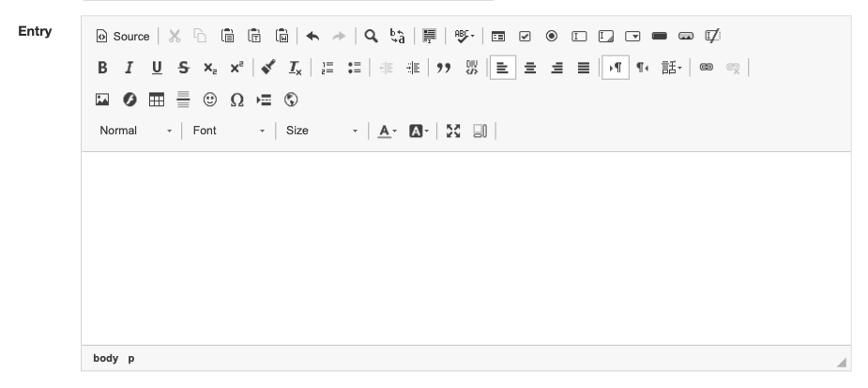Open the Font dropdown

(x=228, y=131)
